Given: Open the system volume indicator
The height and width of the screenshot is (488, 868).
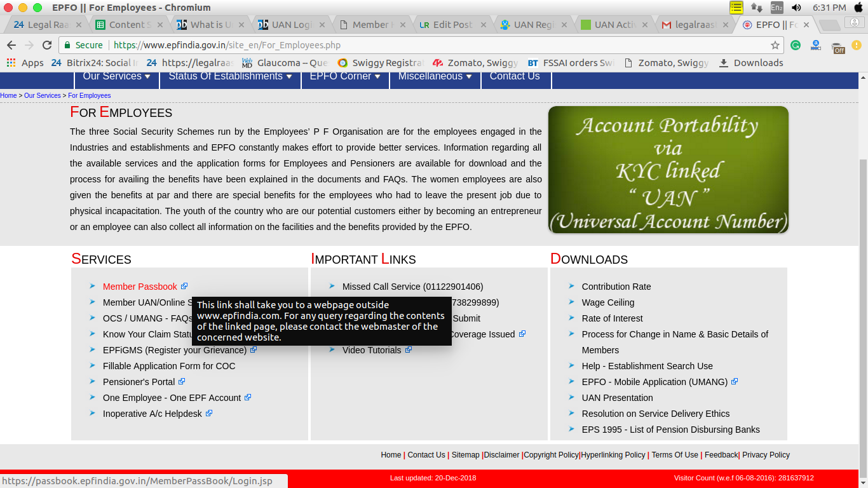Looking at the screenshot, I should pyautogui.click(x=796, y=8).
